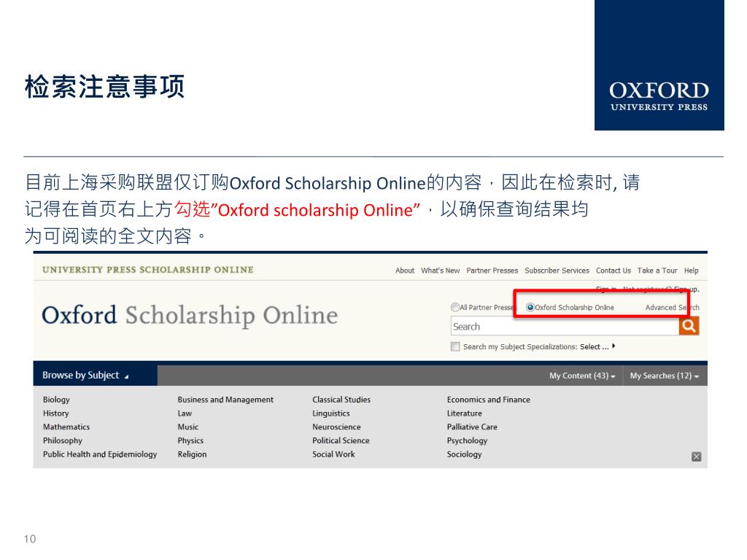
Task: Browse the Classical Studies subject
Action: [341, 400]
